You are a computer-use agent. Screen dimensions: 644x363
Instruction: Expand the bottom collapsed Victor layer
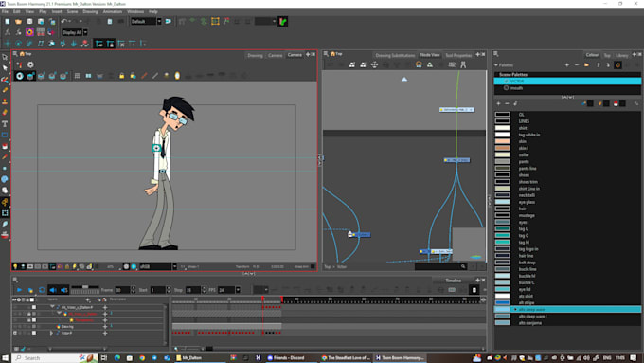[51, 333]
